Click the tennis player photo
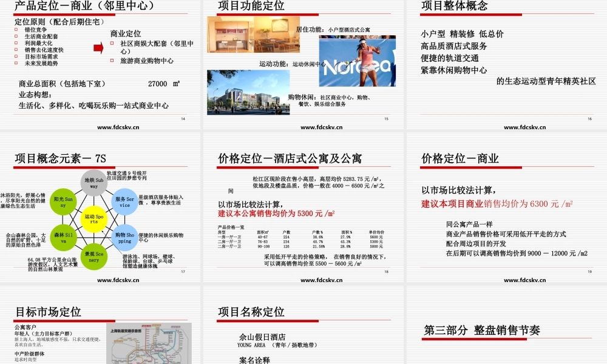 [x=358, y=61]
